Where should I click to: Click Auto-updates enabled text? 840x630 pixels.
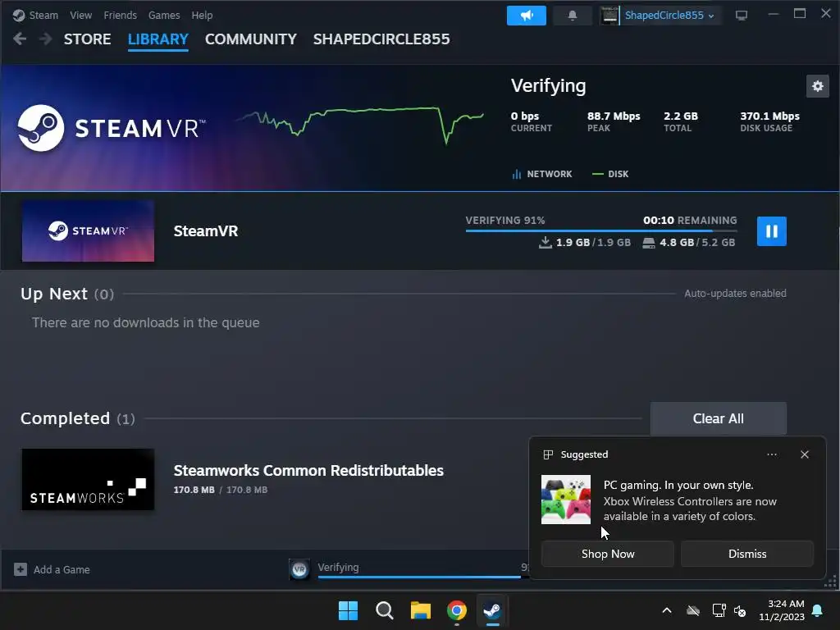735,293
